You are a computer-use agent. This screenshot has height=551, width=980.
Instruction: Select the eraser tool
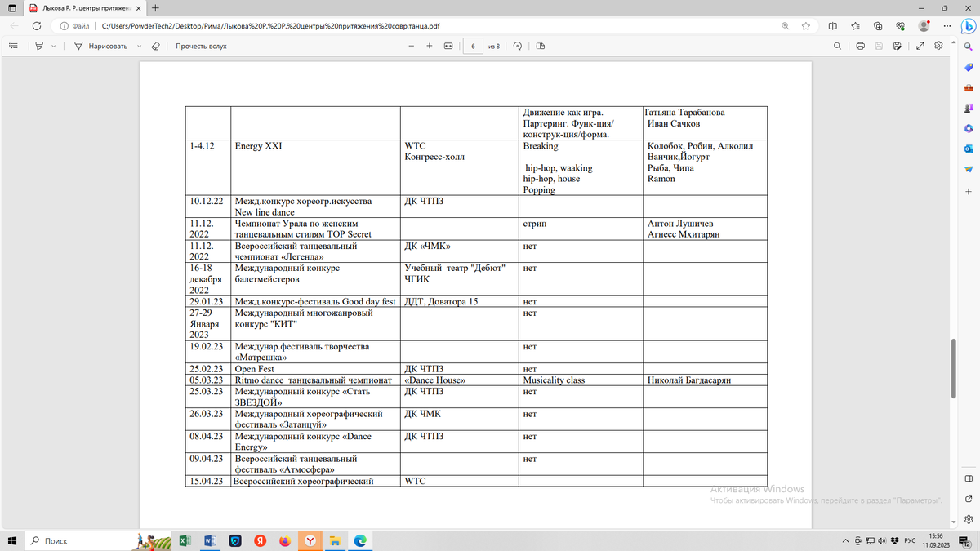[156, 46]
